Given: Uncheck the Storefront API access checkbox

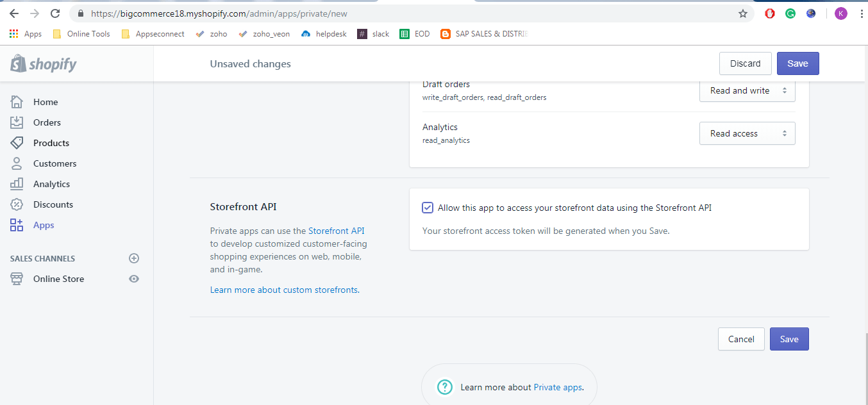Looking at the screenshot, I should click(x=428, y=208).
